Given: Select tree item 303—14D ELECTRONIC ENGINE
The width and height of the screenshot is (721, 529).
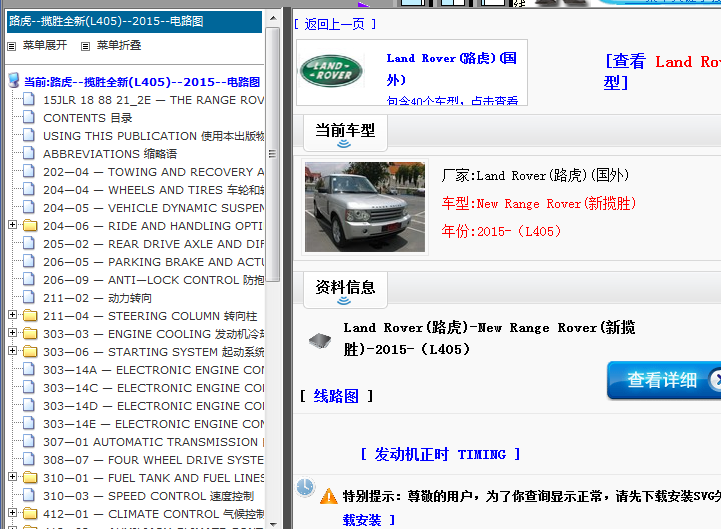Looking at the screenshot, I should pyautogui.click(x=154, y=406).
